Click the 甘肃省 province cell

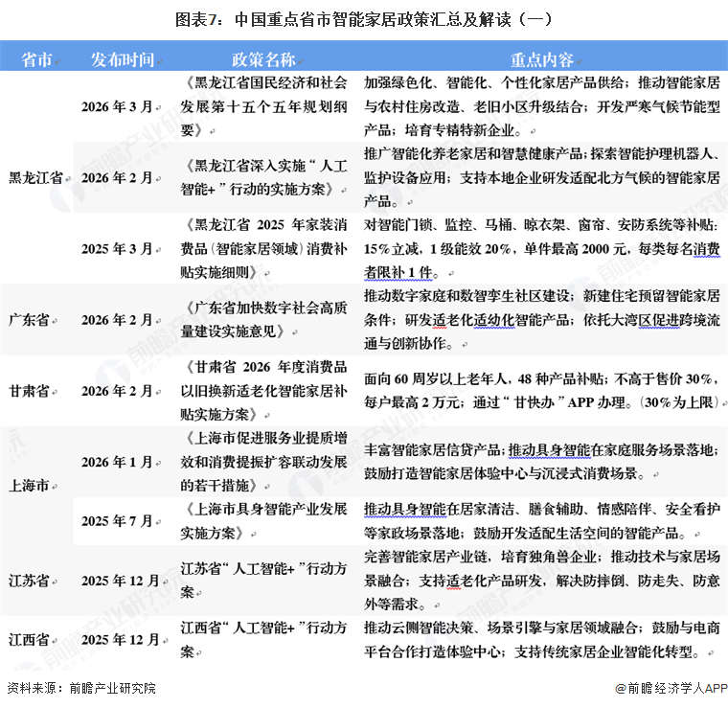coord(29,391)
